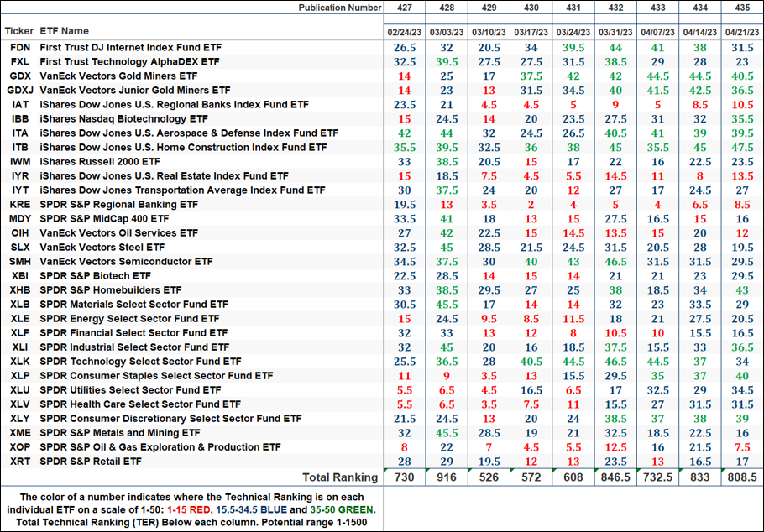Select publication number 431

coord(573,8)
